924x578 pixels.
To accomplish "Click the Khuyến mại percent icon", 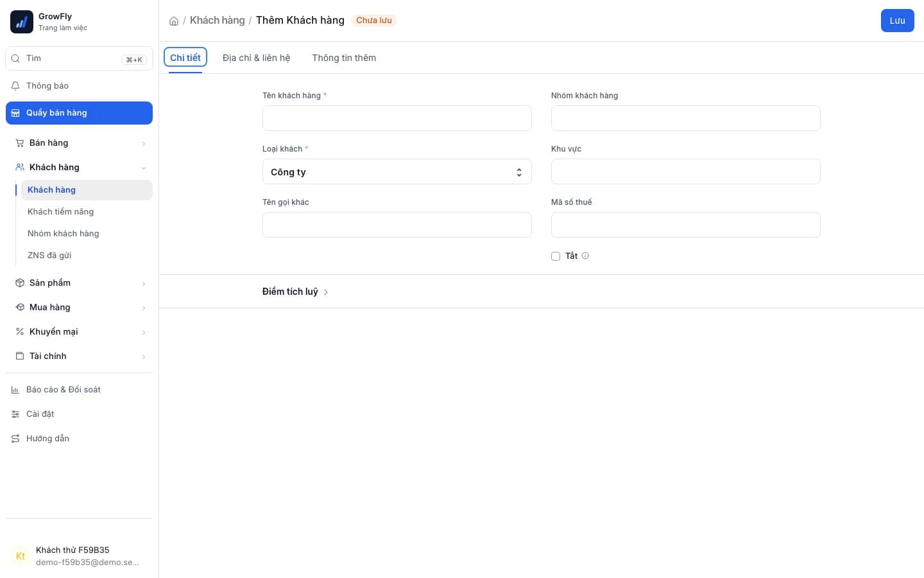I will tap(20, 332).
